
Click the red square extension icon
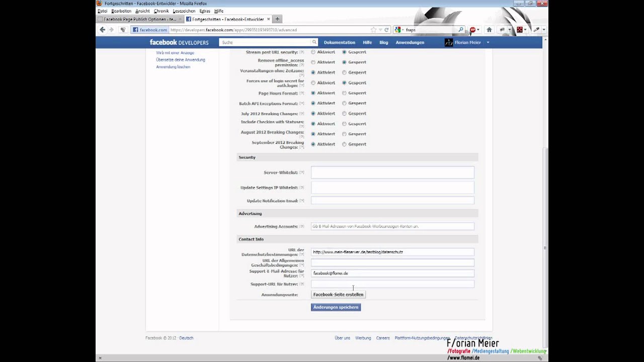click(520, 30)
